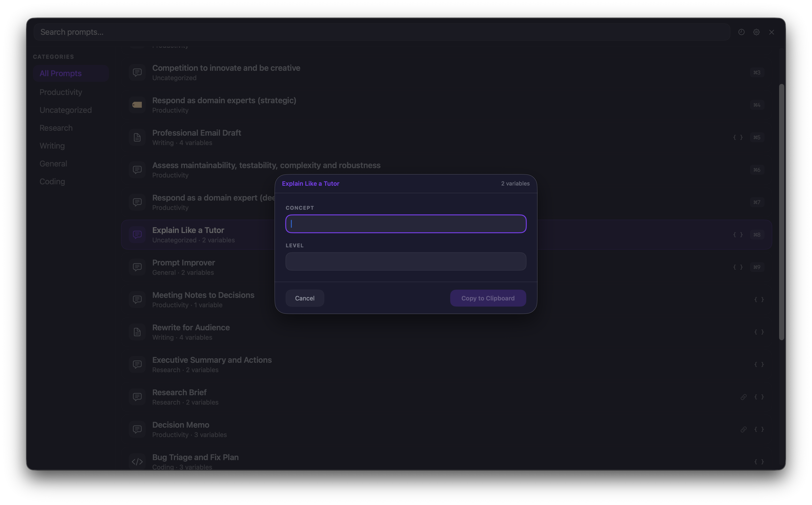
Task: Click the Meeting Notes to Decisions braces icon
Action: click(759, 300)
